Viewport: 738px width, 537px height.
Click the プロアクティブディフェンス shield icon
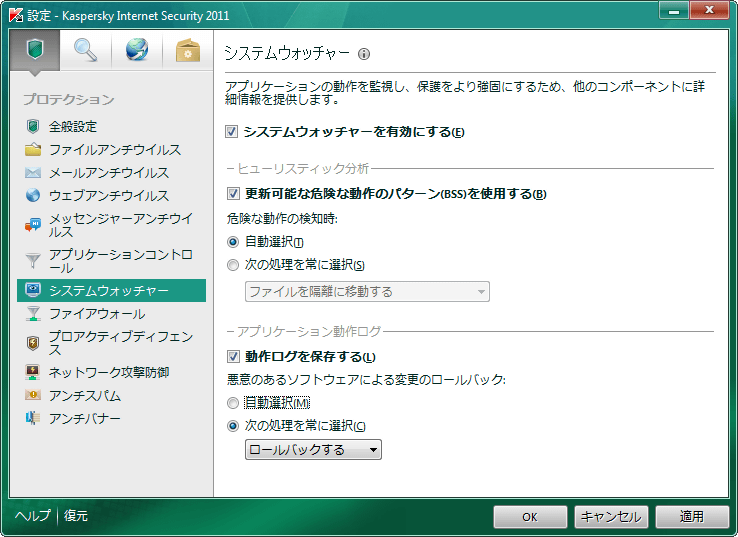click(33, 343)
